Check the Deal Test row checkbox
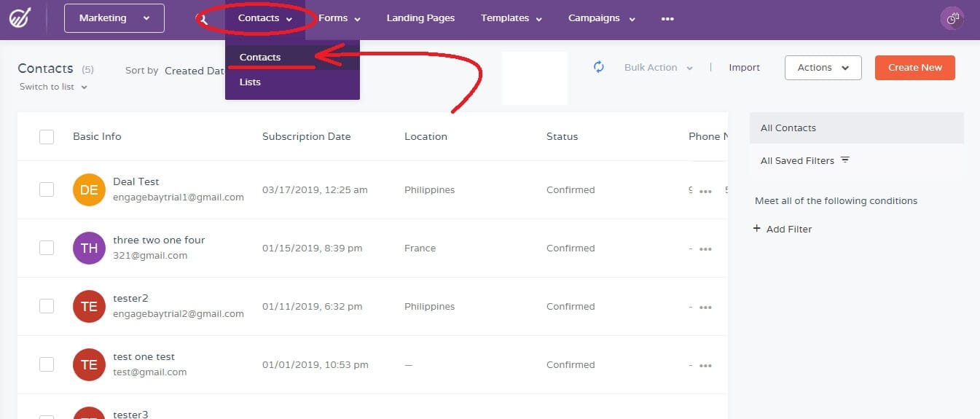 (x=47, y=189)
